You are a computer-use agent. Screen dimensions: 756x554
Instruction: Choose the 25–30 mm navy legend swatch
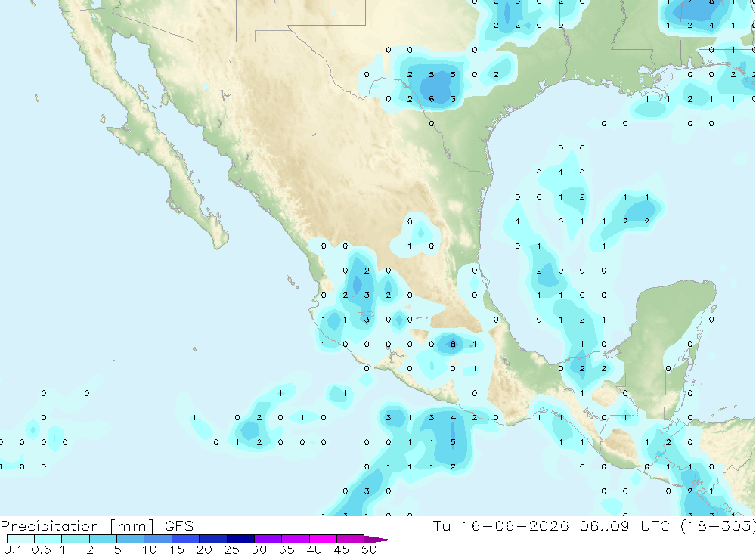[240, 539]
